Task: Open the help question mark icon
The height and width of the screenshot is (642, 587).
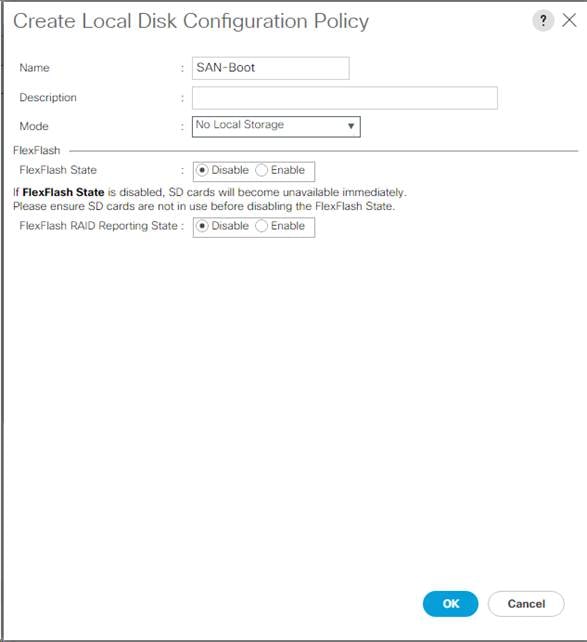Action: click(543, 20)
